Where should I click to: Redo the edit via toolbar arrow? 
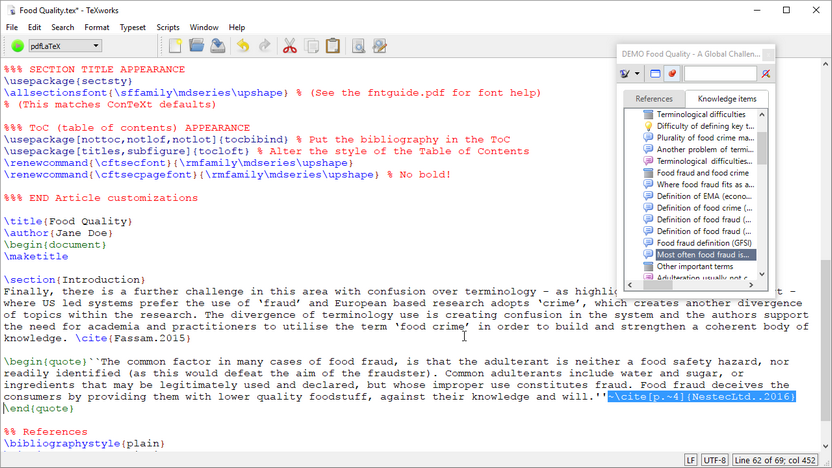264,46
